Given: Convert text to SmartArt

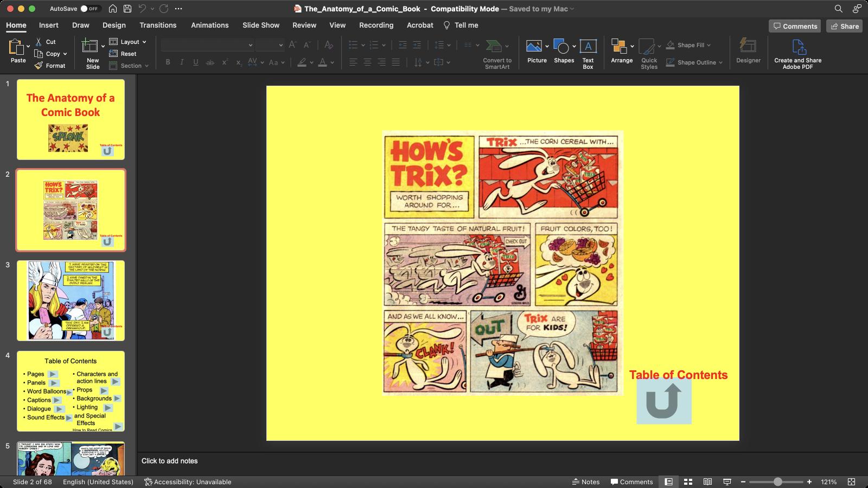Looking at the screenshot, I should tap(497, 54).
